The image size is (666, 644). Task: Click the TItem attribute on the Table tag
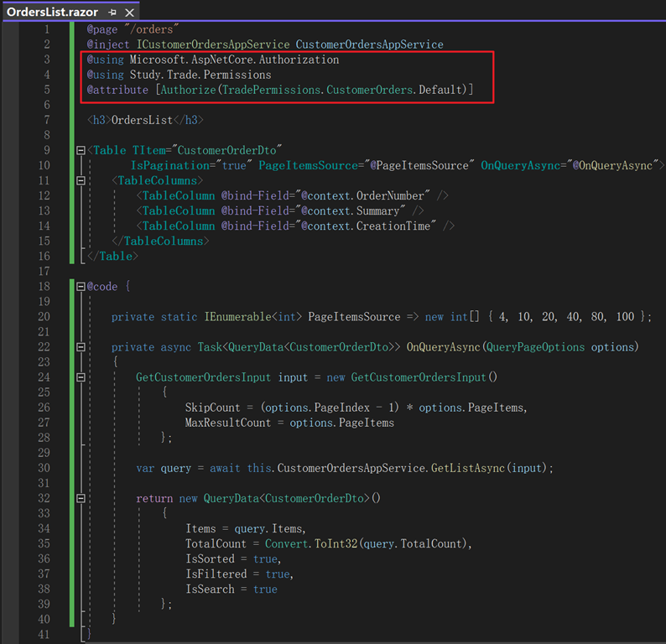coord(148,150)
